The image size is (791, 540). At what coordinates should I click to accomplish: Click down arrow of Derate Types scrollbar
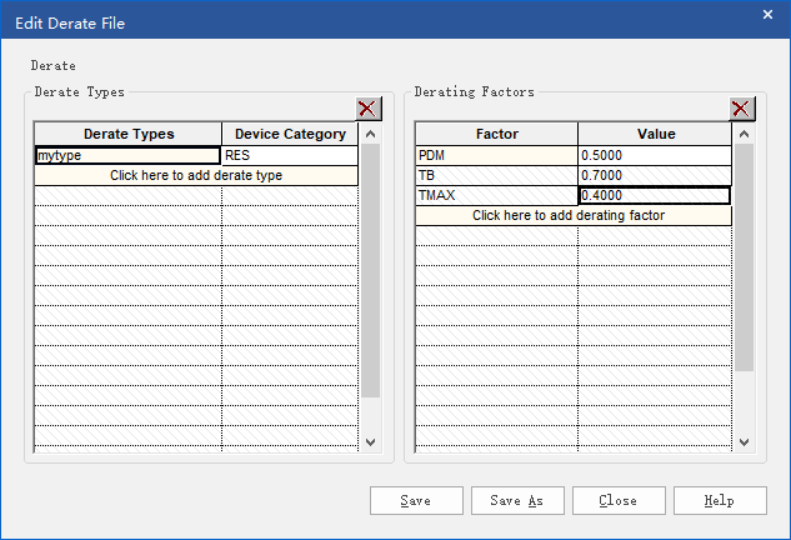click(x=370, y=442)
